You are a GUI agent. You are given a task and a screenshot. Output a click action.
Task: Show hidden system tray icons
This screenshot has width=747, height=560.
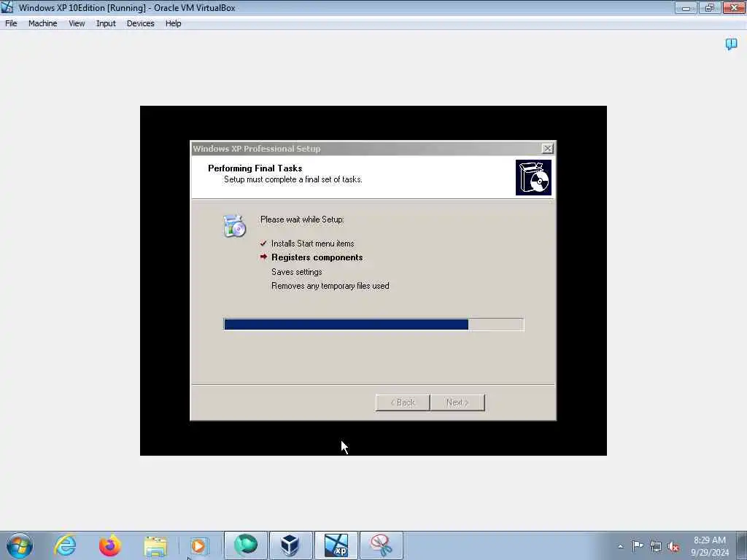coord(620,546)
